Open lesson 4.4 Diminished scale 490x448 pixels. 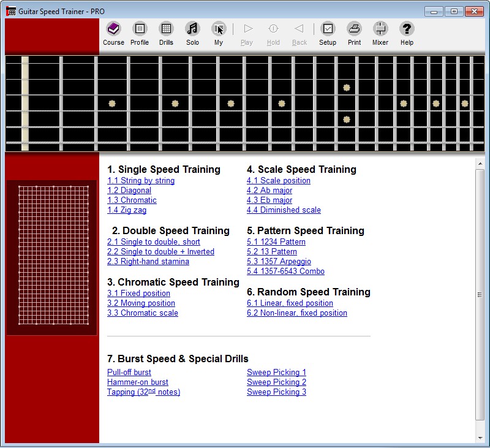[x=284, y=210]
